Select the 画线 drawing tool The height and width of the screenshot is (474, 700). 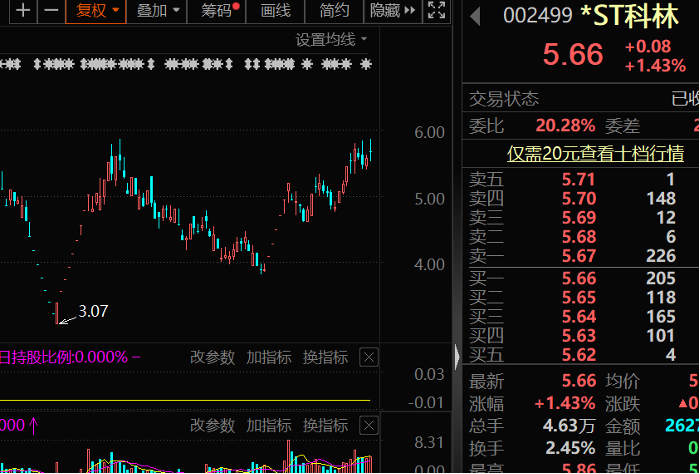click(275, 11)
